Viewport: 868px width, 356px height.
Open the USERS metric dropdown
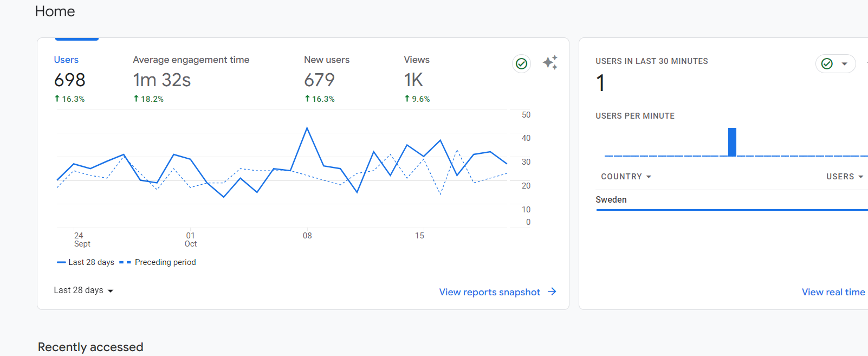click(844, 177)
